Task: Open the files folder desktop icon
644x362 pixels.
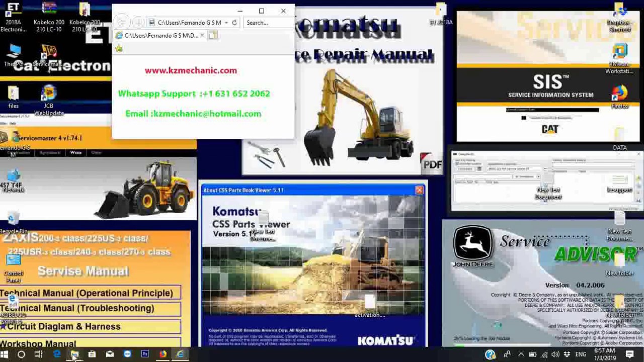Action: (14, 98)
